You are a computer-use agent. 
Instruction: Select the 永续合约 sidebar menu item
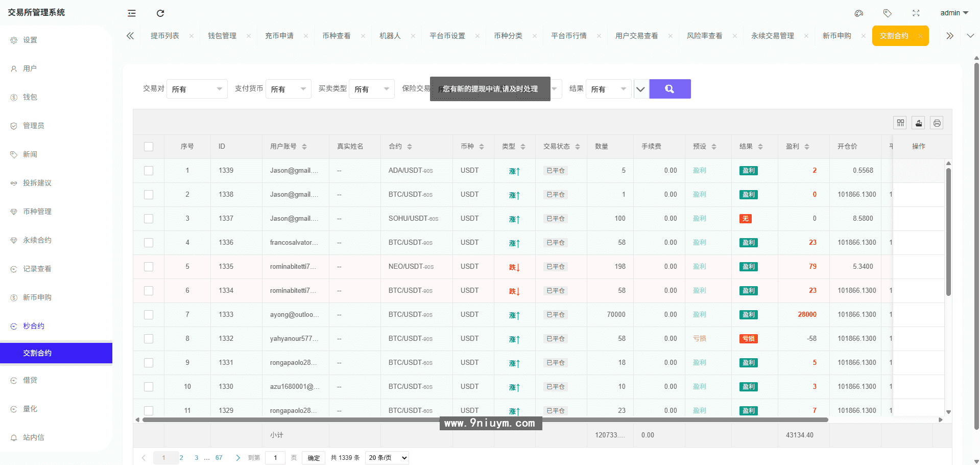click(36, 240)
